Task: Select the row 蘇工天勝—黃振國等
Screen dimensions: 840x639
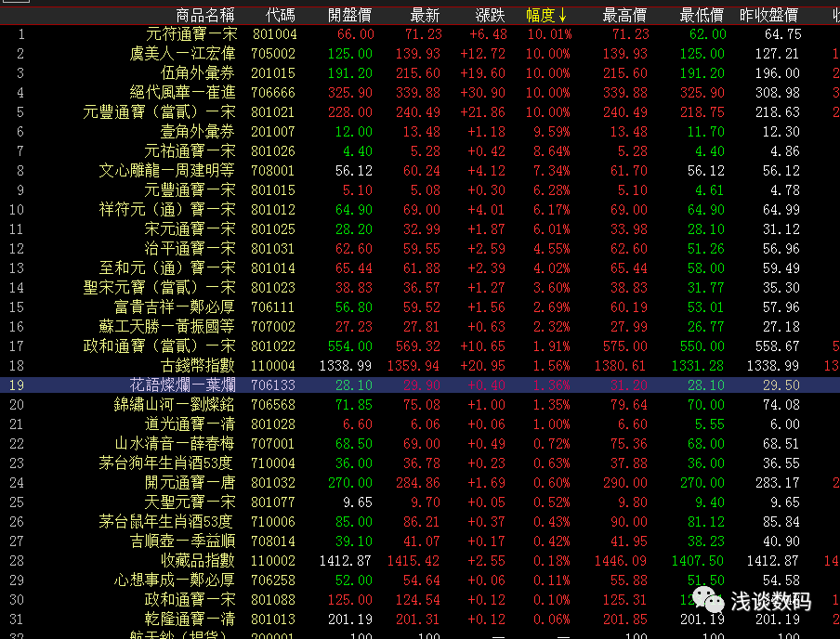Action: click(420, 326)
